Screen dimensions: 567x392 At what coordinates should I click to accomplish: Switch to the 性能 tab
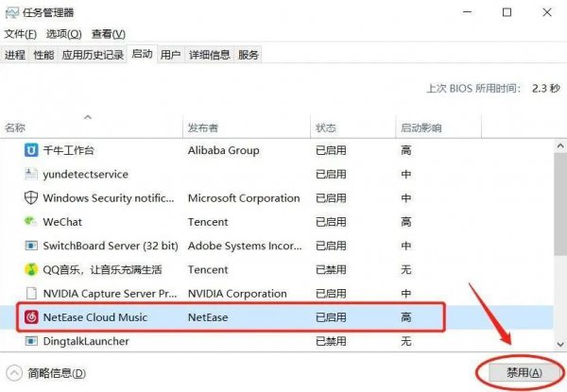43,55
